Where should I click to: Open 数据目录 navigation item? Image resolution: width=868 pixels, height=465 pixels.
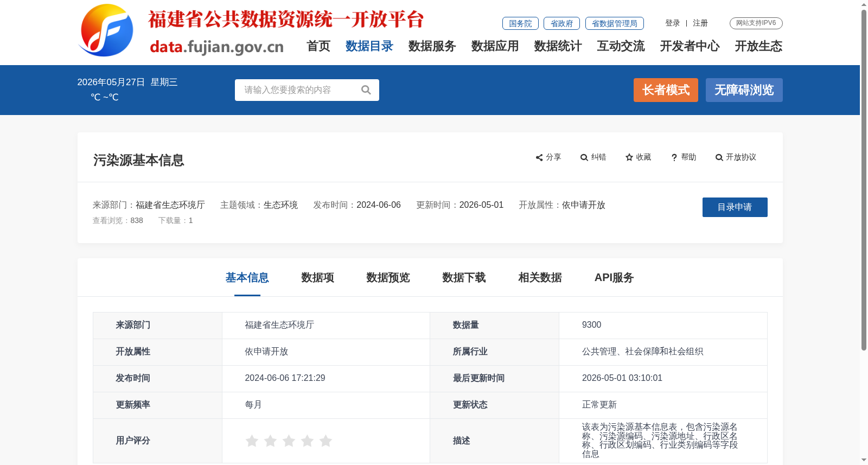coord(369,46)
